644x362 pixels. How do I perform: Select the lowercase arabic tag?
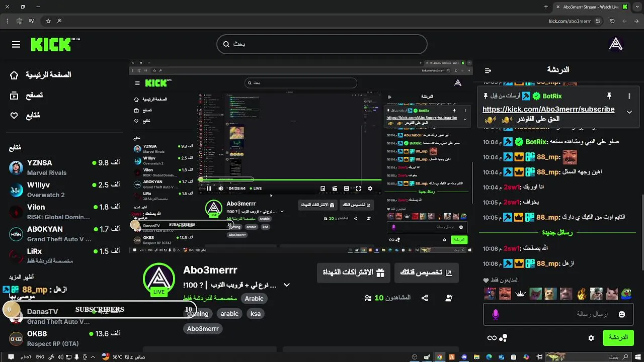click(229, 314)
